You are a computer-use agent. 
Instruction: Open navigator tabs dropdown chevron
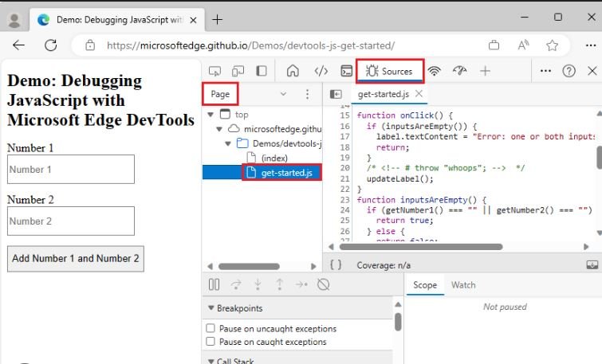[x=283, y=94]
